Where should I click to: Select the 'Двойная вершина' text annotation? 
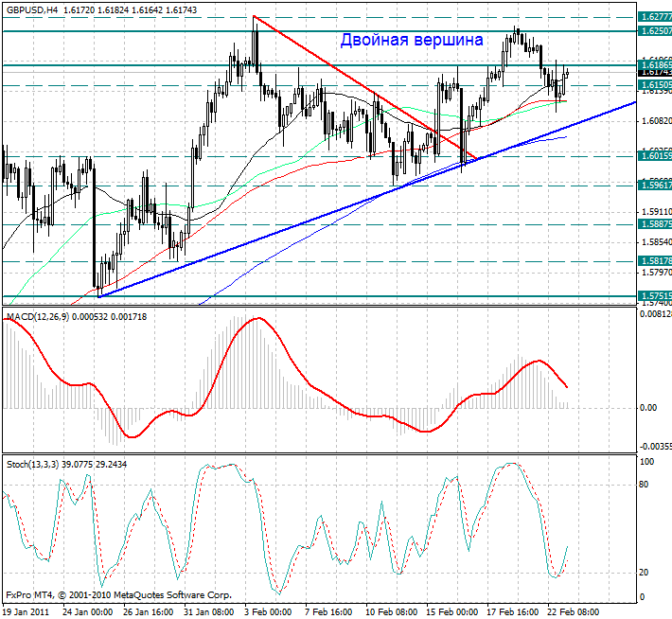coord(412,40)
